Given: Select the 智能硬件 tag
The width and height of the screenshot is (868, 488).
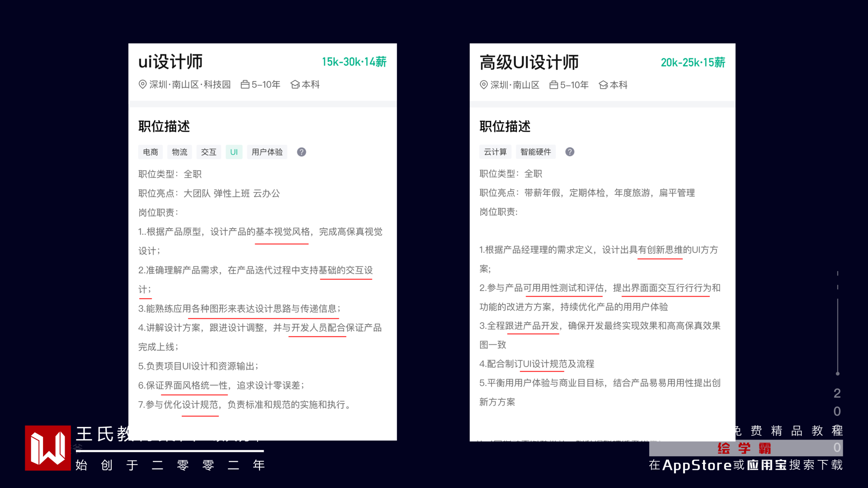Looking at the screenshot, I should 536,152.
